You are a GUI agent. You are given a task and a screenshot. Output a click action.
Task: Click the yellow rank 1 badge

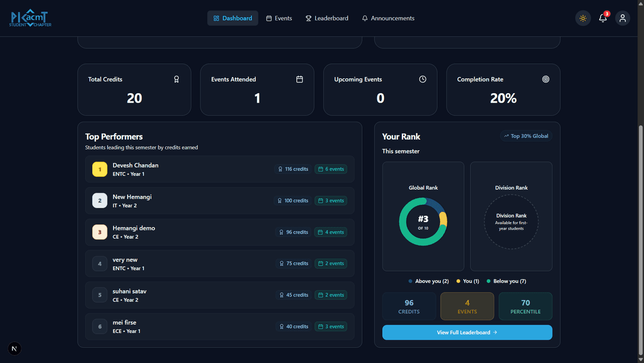[x=100, y=170]
